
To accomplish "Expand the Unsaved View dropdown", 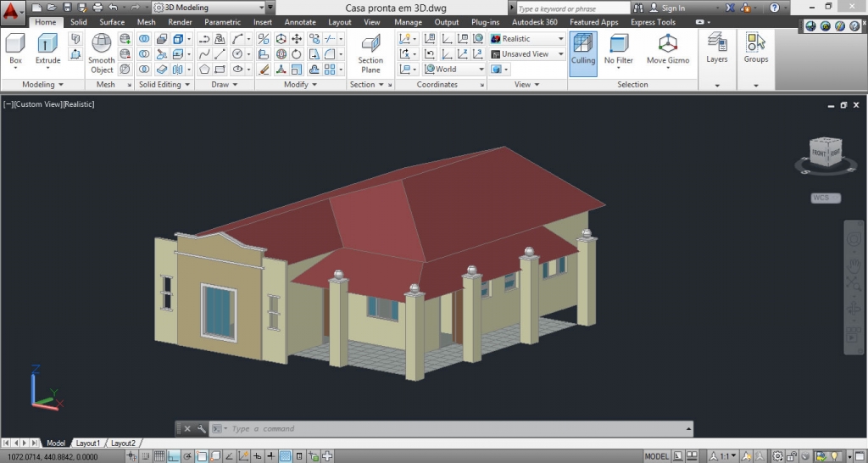I will pyautogui.click(x=526, y=54).
